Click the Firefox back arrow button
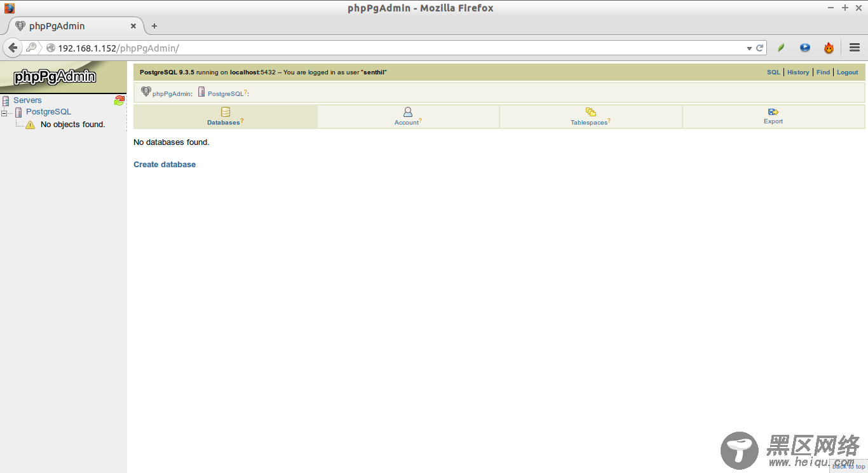 point(13,48)
